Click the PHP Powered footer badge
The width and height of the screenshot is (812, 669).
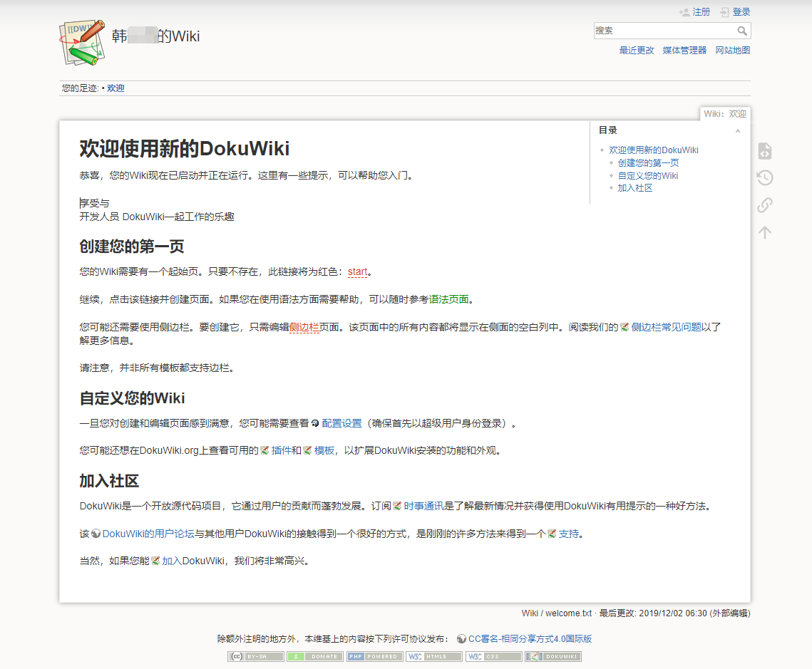(x=374, y=657)
